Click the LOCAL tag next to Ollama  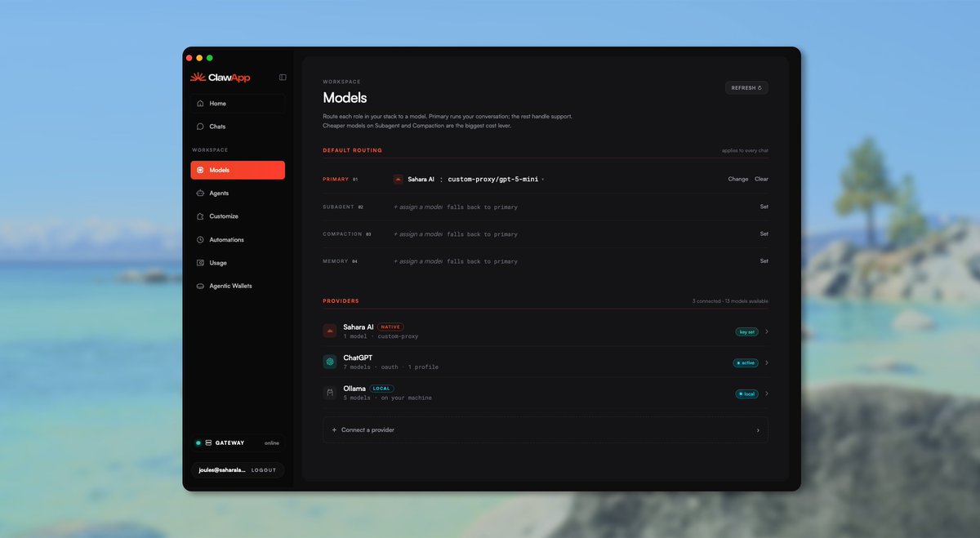tap(381, 389)
